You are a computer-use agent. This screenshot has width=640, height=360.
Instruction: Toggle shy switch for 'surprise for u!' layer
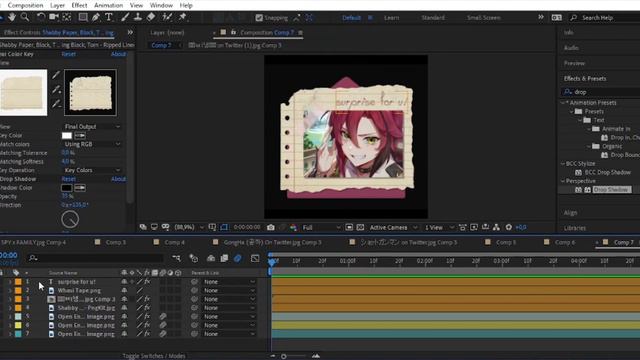124,282
